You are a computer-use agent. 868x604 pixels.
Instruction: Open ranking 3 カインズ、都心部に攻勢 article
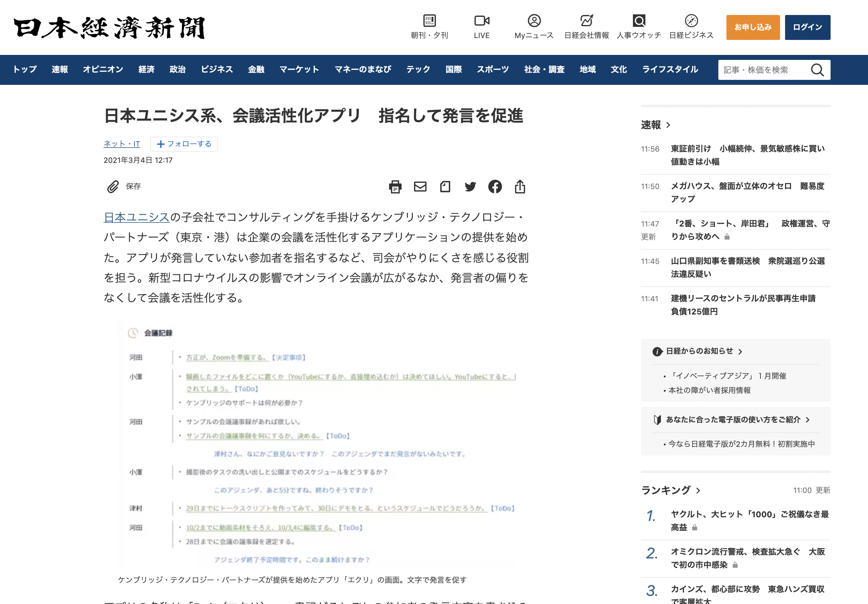747,595
